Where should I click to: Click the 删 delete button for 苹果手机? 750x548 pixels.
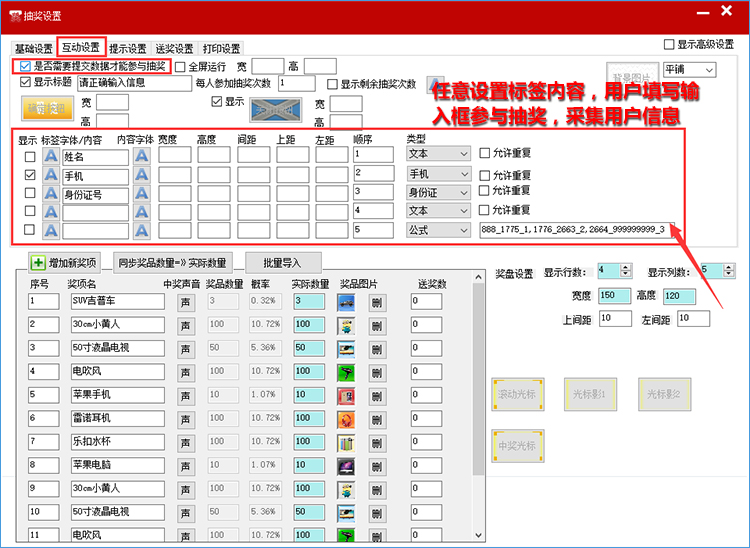(x=377, y=395)
